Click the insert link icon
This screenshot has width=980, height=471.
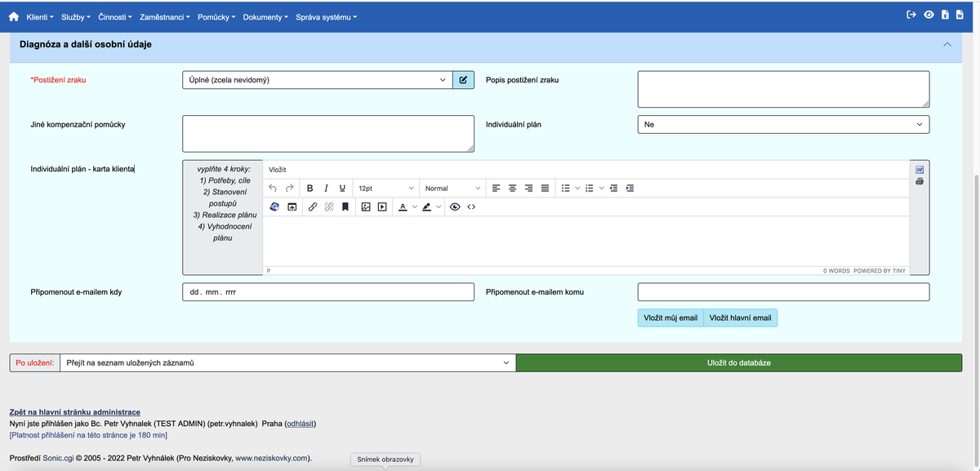(313, 207)
